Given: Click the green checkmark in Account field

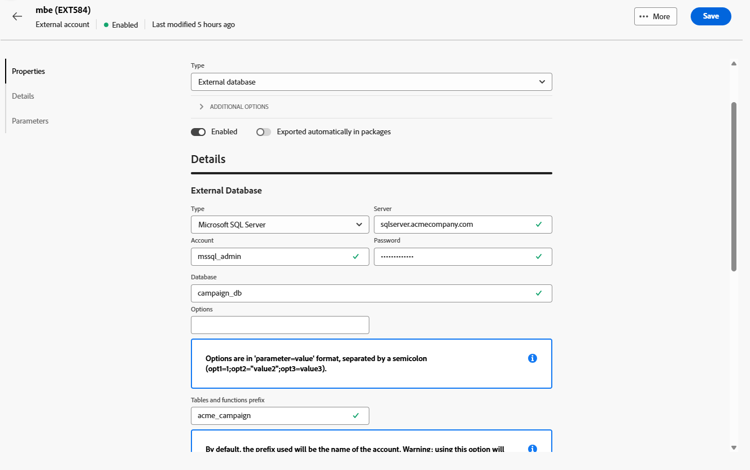Looking at the screenshot, I should tap(355, 256).
